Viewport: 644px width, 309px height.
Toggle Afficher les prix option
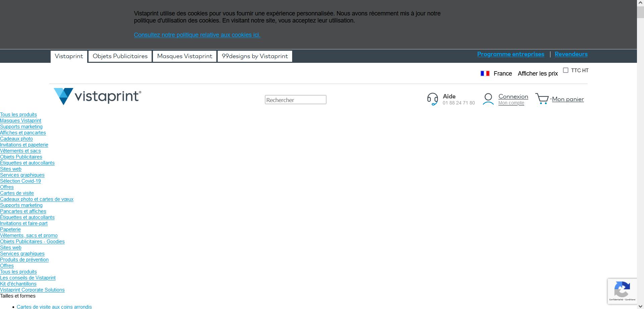click(x=537, y=73)
